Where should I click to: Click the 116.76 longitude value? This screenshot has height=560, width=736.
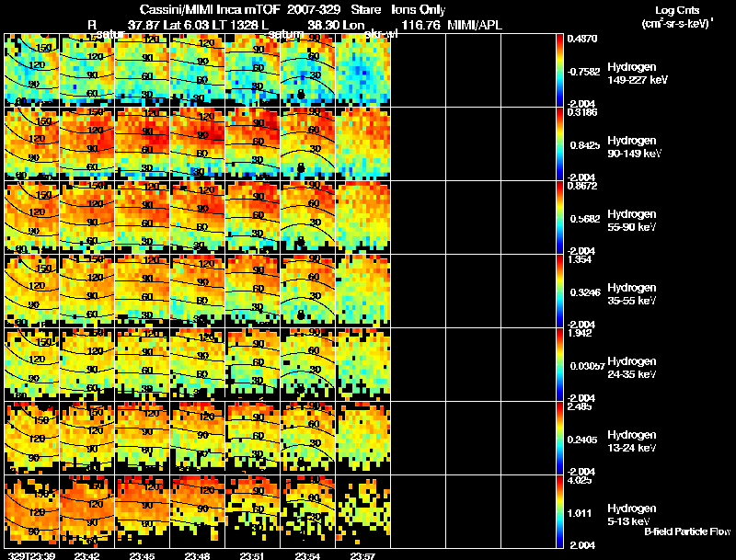[x=421, y=25]
